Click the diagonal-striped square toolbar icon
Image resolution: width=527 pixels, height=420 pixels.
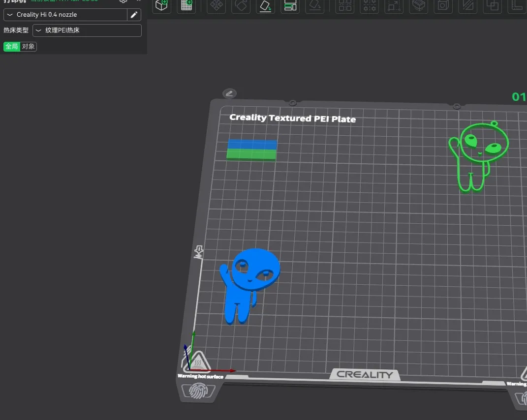(x=468, y=6)
